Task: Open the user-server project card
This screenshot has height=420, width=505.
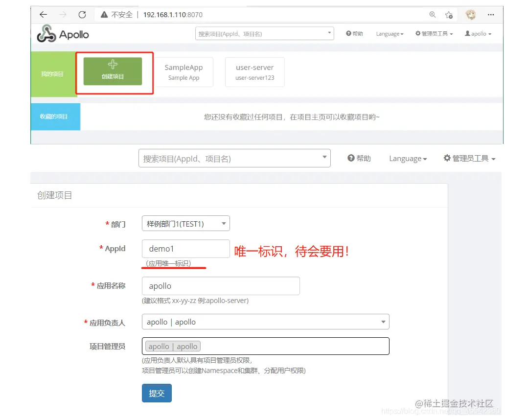Action: [255, 72]
